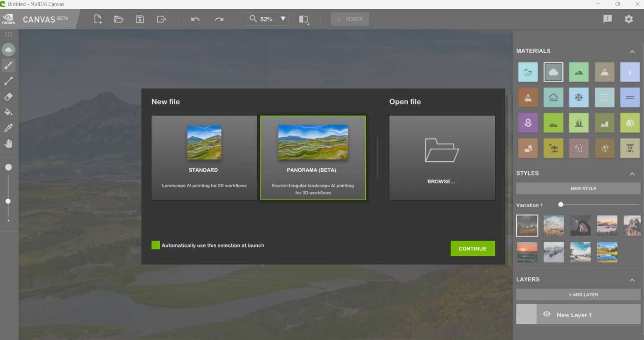
Task: Collapse the Layers panel
Action: [x=632, y=280]
